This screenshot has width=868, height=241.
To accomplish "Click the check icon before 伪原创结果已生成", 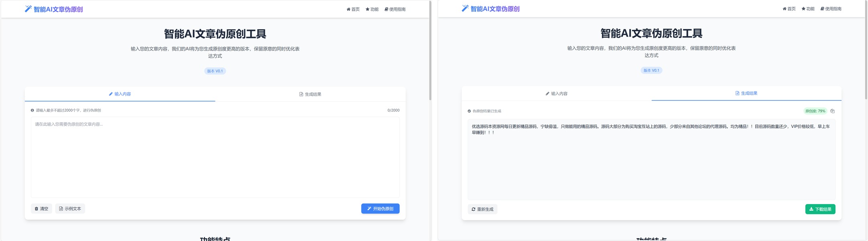I will pos(470,111).
